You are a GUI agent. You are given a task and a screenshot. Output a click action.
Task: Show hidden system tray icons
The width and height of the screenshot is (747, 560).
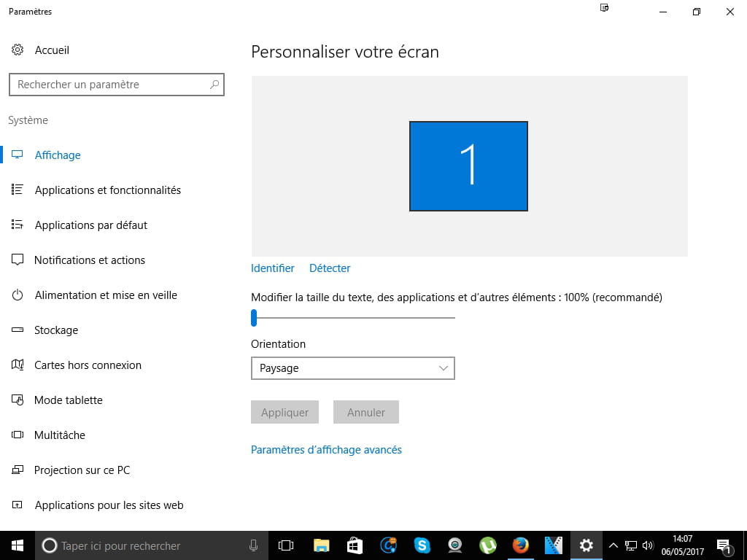[x=614, y=545]
